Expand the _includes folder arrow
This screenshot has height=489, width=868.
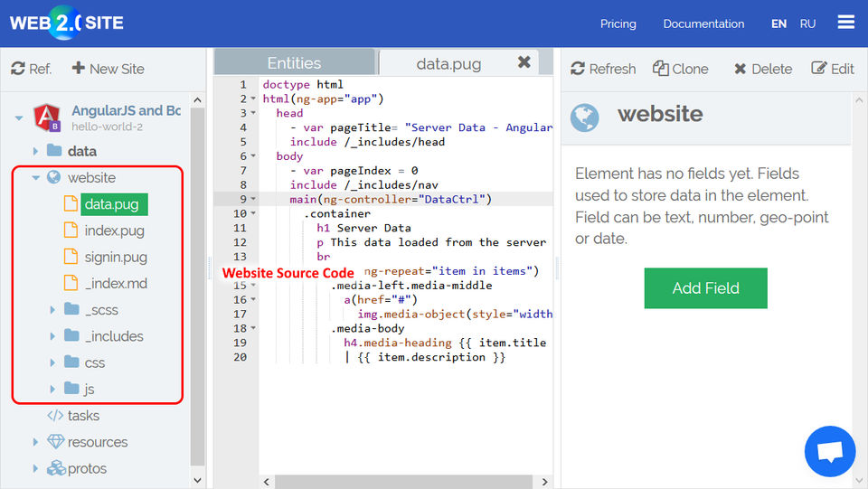pyautogui.click(x=52, y=336)
